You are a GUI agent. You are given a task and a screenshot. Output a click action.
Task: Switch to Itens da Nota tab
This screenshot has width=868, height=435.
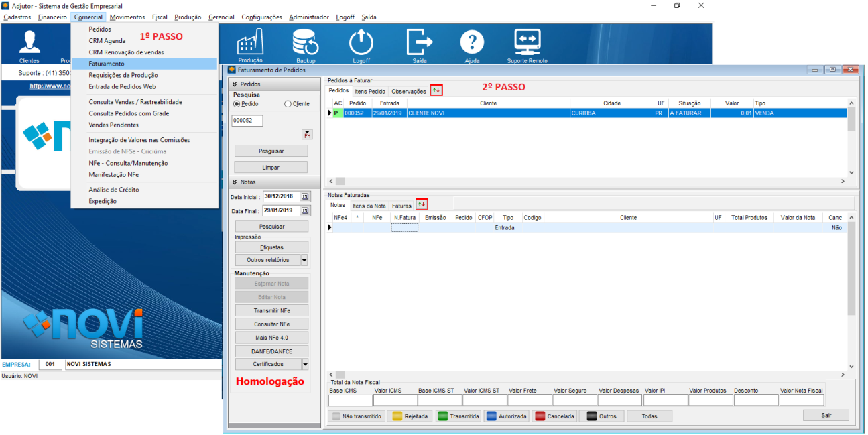[369, 206]
